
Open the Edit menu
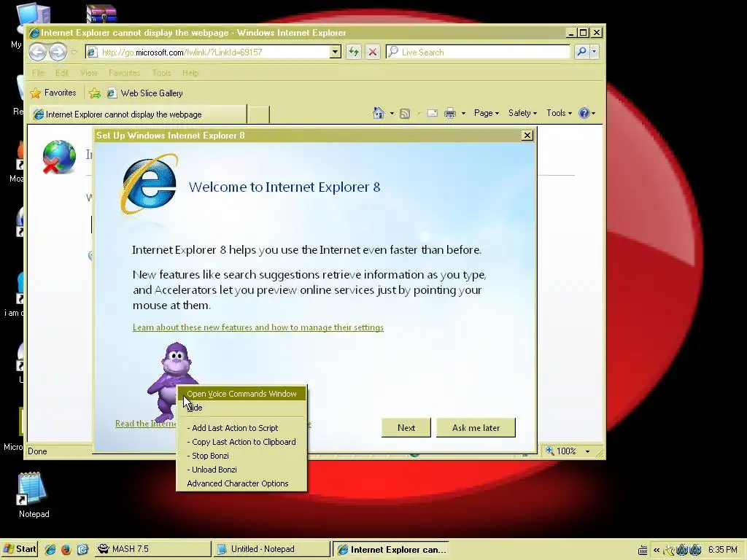pos(62,73)
